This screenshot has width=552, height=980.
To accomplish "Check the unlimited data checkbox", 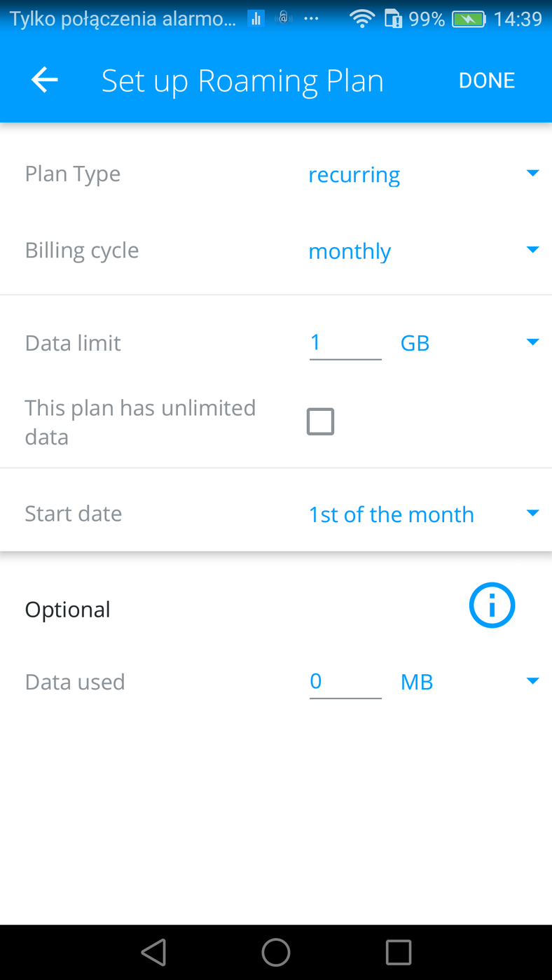I will point(320,422).
